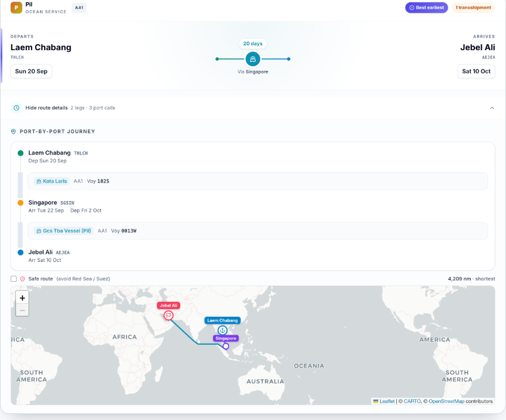Image resolution: width=506 pixels, height=420 pixels.
Task: Open the Gcs Tba Vessel (Pil) link
Action: click(64, 231)
